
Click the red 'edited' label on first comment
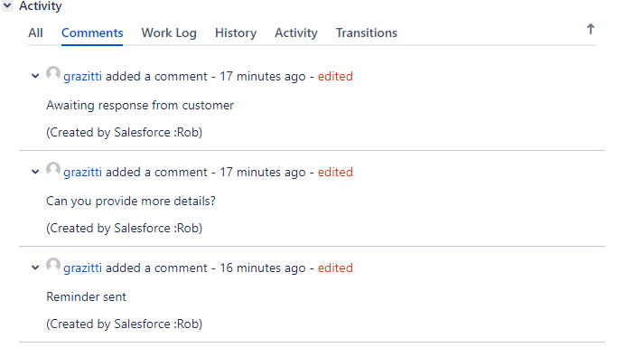point(335,77)
